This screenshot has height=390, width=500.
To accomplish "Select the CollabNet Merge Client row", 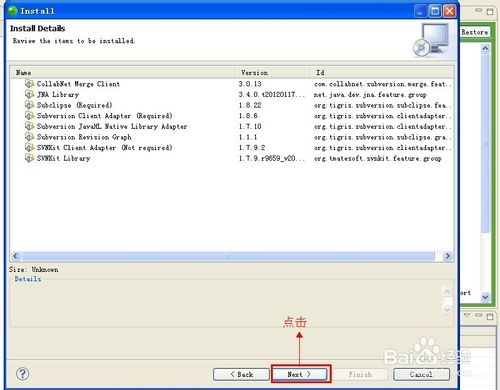I will (232, 84).
